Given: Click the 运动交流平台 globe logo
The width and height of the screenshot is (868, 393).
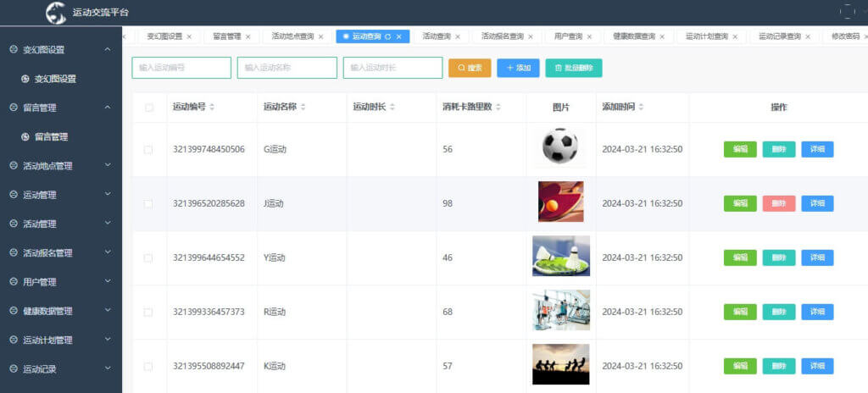Looking at the screenshot, I should 56,12.
